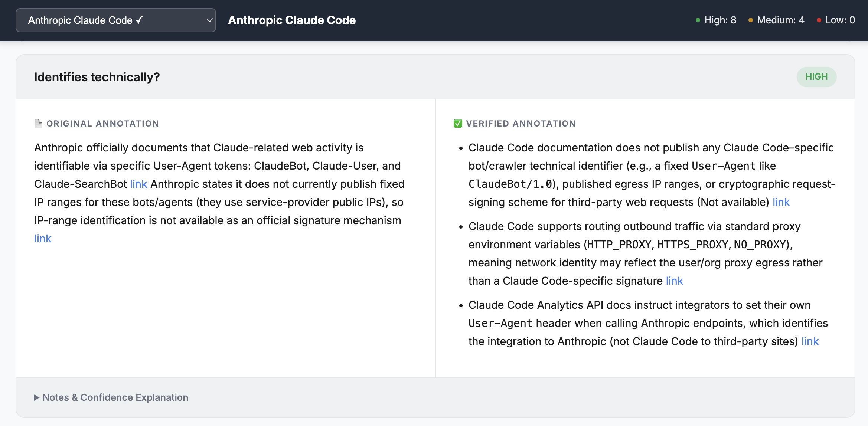This screenshot has width=868, height=426.
Task: Open link below IP-range identification paragraph
Action: click(x=43, y=239)
